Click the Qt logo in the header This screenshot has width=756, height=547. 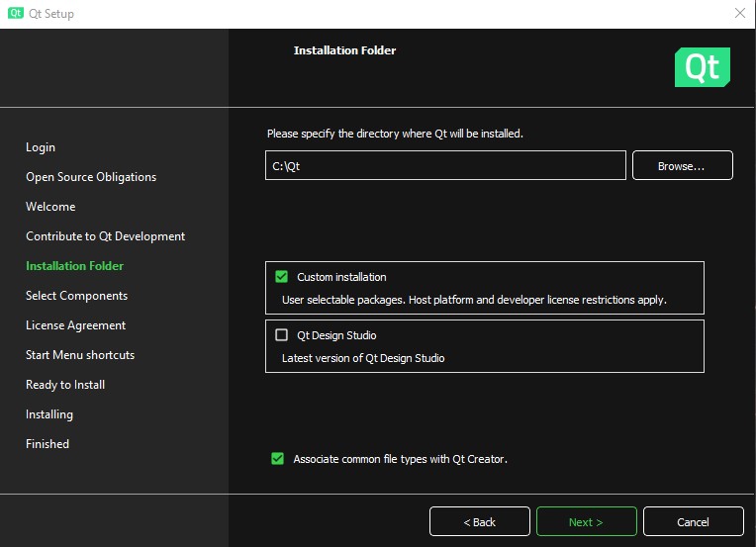pos(702,67)
